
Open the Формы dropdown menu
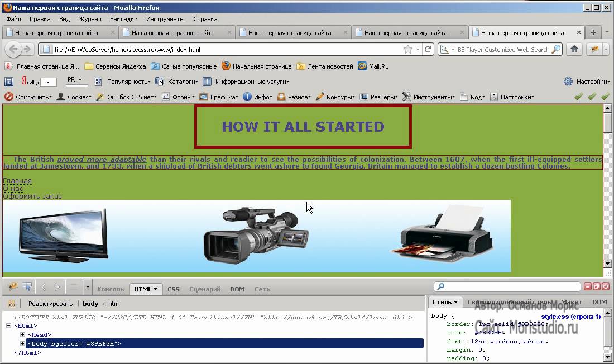178,97
